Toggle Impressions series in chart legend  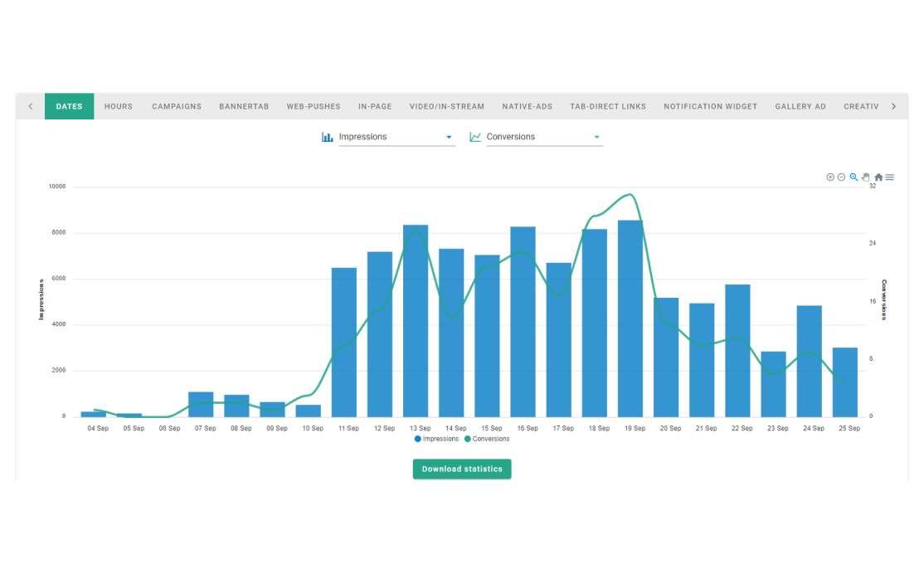(436, 439)
